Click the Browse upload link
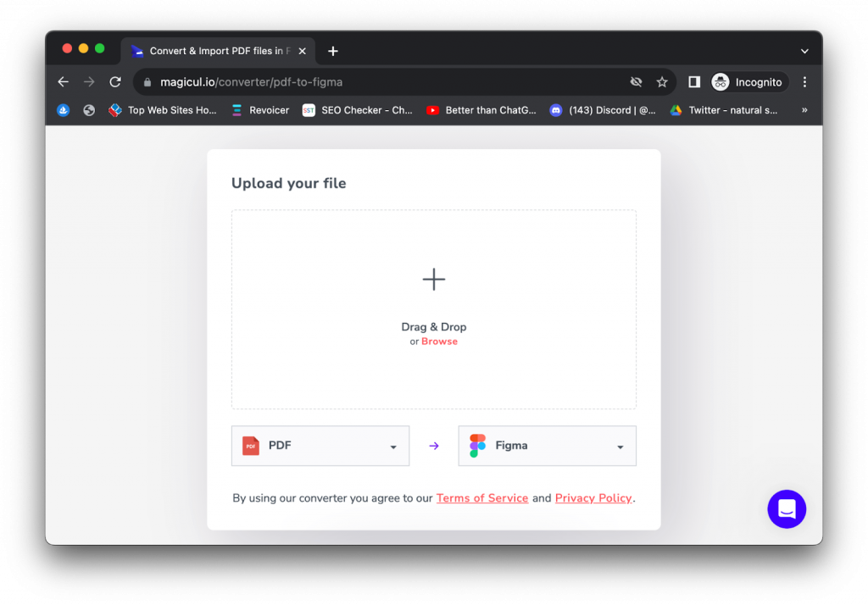The height and width of the screenshot is (605, 868). pos(439,341)
